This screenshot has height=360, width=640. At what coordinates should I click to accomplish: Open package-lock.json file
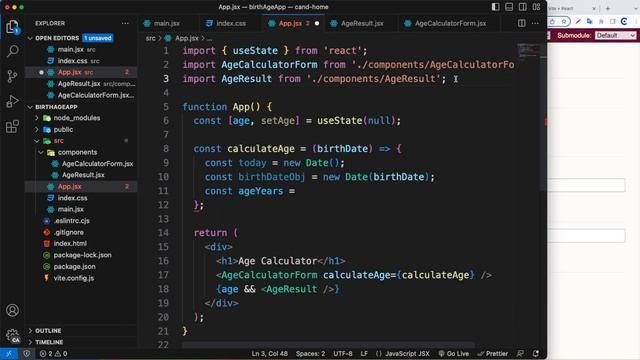tap(82, 255)
